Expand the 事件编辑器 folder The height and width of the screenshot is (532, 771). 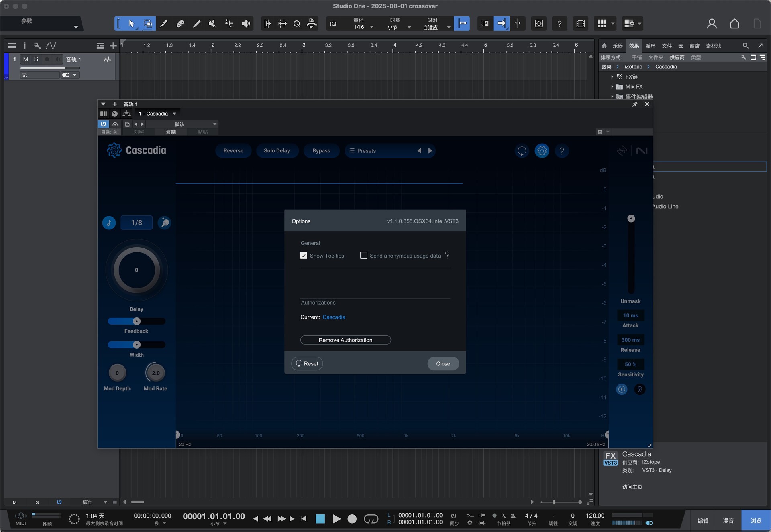point(612,97)
